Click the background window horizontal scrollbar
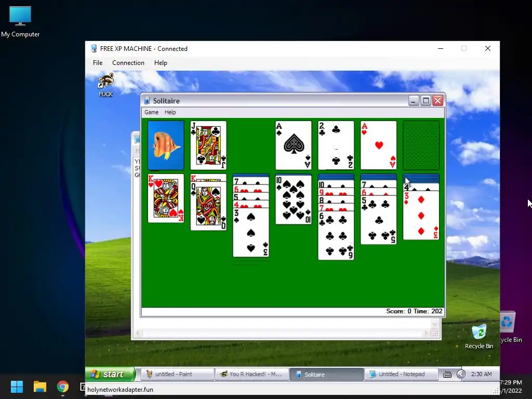 click(x=282, y=334)
